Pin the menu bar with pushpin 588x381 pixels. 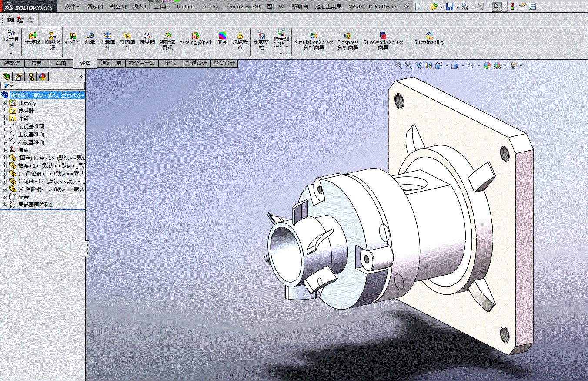407,7
